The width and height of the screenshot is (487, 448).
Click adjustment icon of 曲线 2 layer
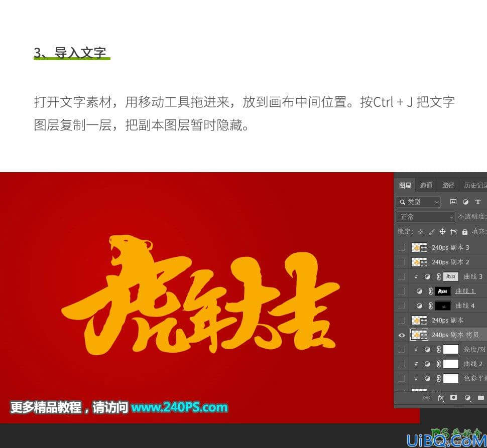[427, 364]
